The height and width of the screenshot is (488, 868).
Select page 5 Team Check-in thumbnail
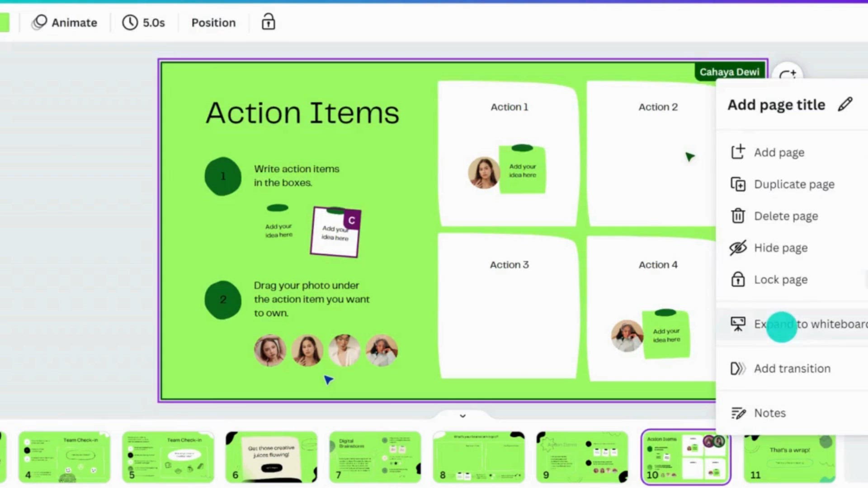point(168,457)
